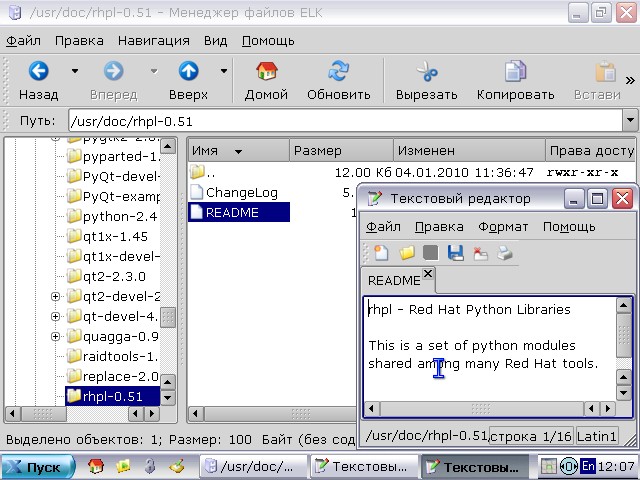Open the Вверх dropdown arrow
The width and height of the screenshot is (640, 480).
(224, 71)
